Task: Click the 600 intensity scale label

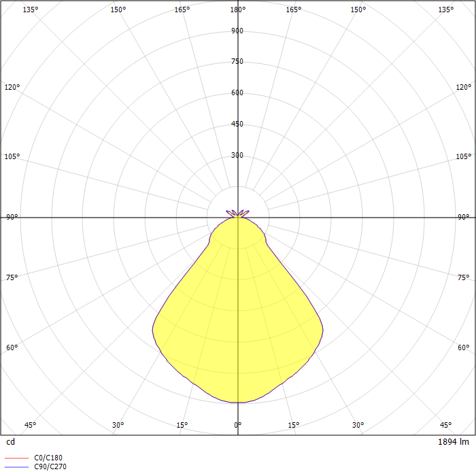Action: [237, 92]
